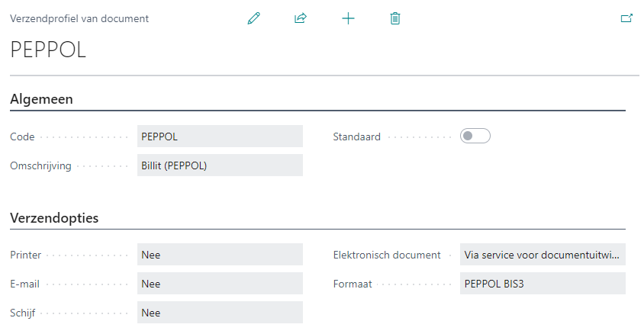The width and height of the screenshot is (644, 334).
Task: Open the Formaat field PEPPOL BIS3
Action: (x=543, y=284)
